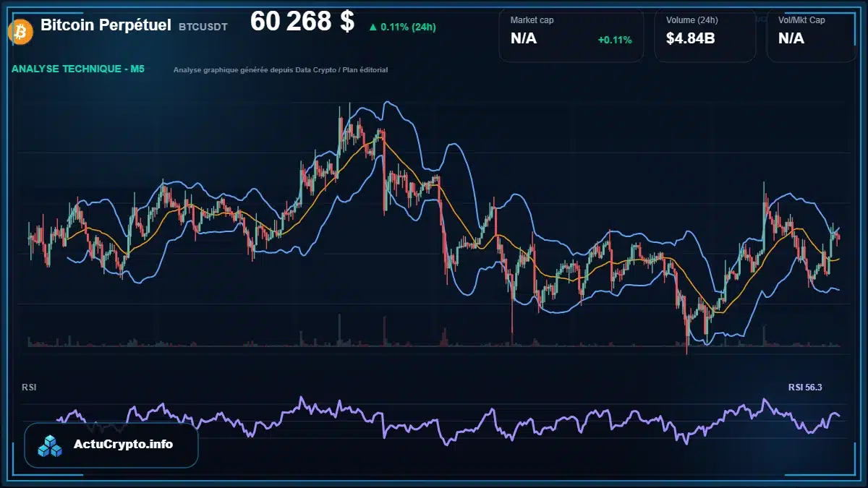This screenshot has width=868, height=488.
Task: Click the ActuCrypto blue cubes logo
Action: click(51, 445)
